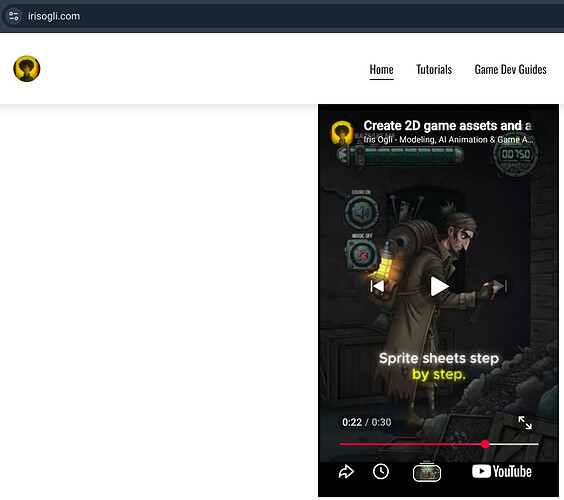Share the video with arrow icon
The height and width of the screenshot is (500, 564).
pyautogui.click(x=346, y=472)
